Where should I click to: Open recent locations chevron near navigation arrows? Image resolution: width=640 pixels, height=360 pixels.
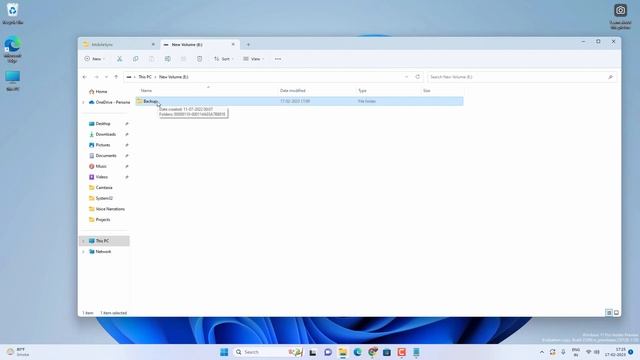(x=106, y=77)
